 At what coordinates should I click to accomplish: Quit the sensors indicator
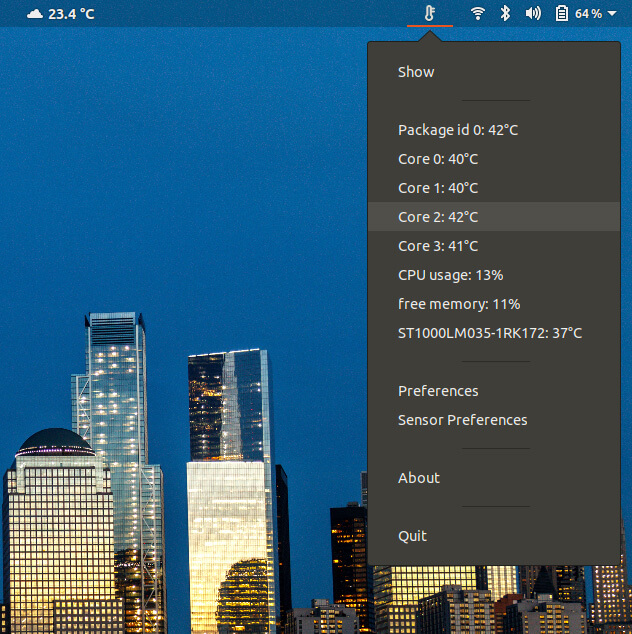tap(494, 536)
